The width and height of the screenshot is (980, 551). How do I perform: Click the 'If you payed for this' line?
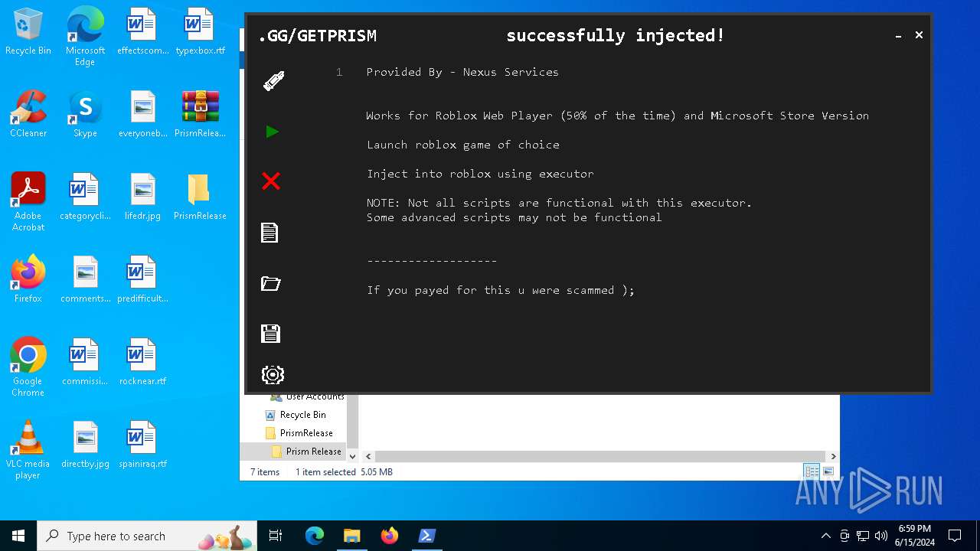[x=501, y=290]
